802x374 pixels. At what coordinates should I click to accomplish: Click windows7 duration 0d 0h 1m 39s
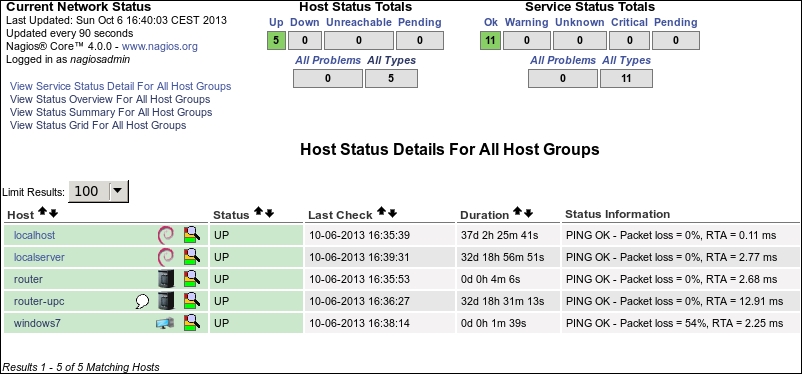tap(493, 323)
